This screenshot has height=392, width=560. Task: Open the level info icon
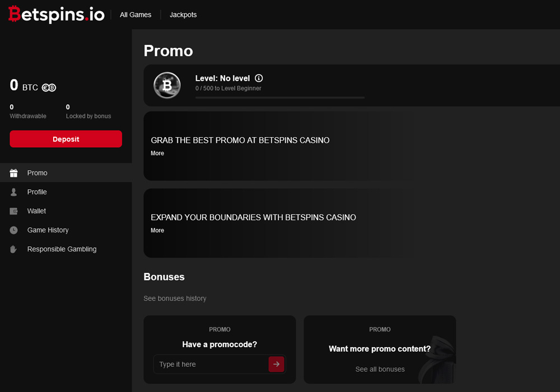tap(259, 78)
